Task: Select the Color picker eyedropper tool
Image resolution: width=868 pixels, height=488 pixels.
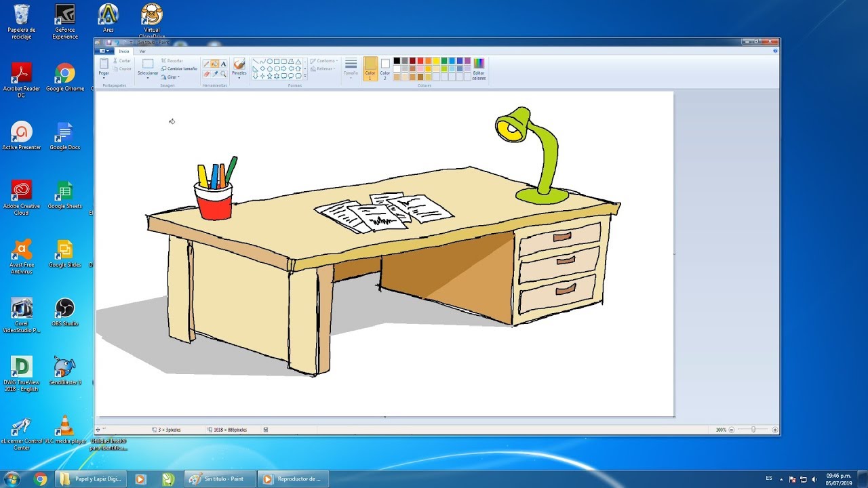Action: pyautogui.click(x=215, y=74)
